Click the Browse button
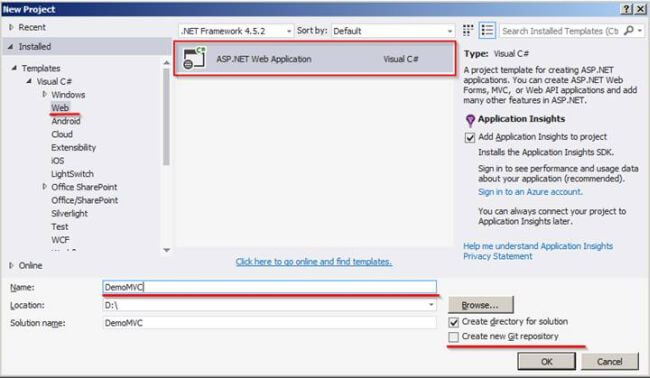650x378 pixels. 480,305
